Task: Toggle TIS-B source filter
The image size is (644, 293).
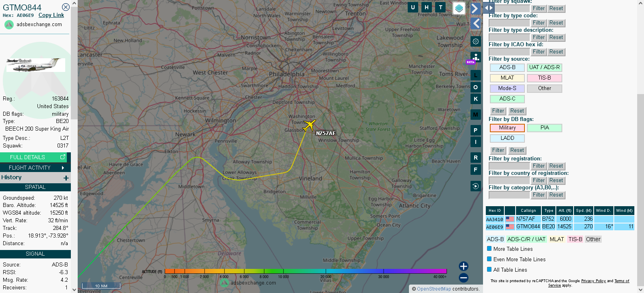Action: coord(545,78)
